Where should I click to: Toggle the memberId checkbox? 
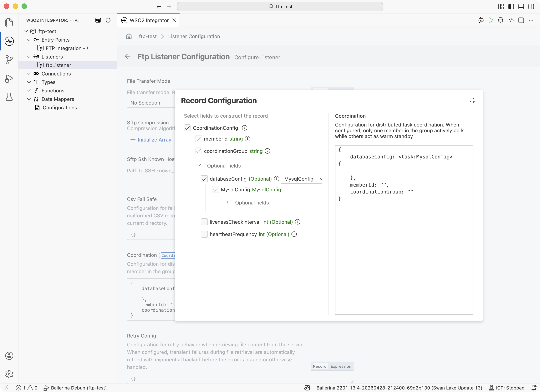[199, 139]
